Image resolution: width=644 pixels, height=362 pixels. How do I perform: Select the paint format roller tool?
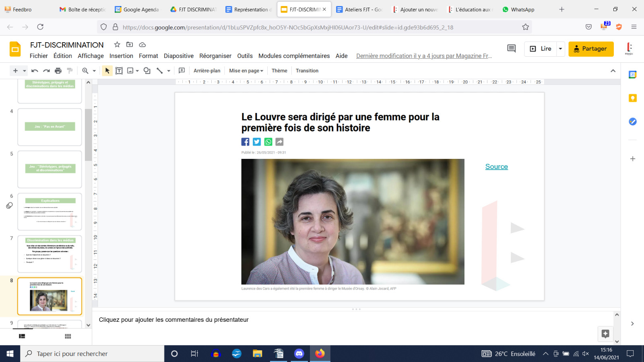pyautogui.click(x=70, y=71)
